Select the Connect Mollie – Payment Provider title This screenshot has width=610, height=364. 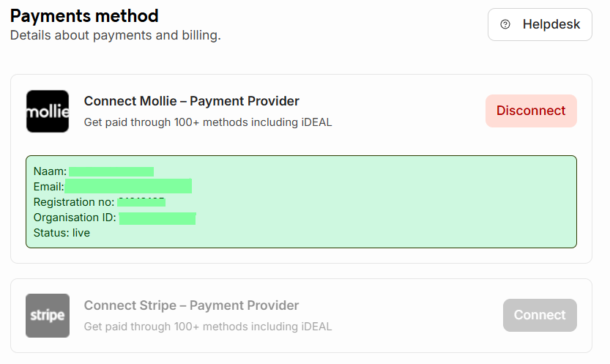click(x=191, y=101)
